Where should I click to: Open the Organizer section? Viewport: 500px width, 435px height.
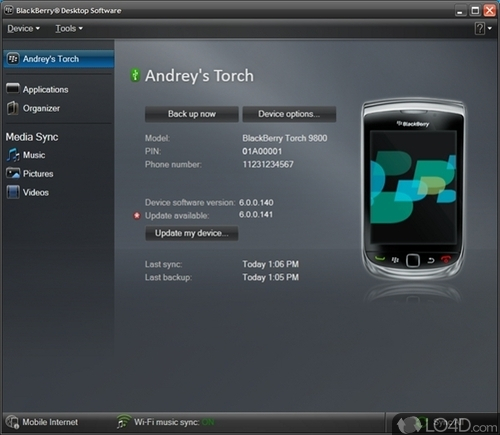pos(41,108)
